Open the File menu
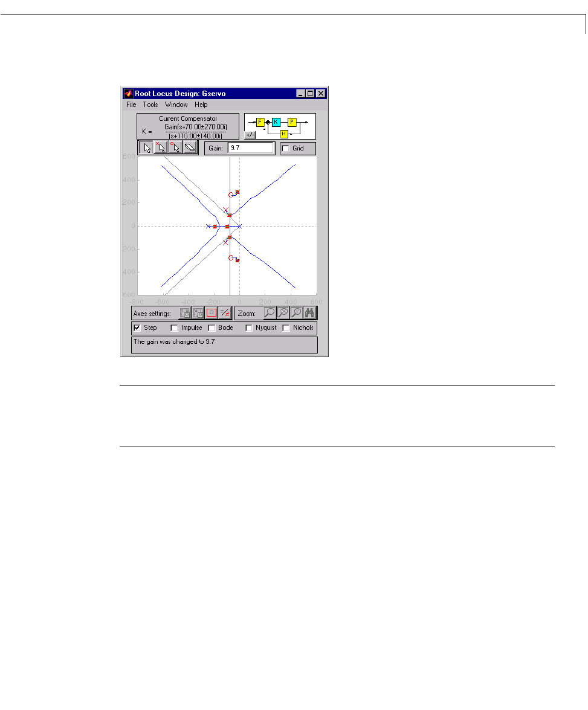The height and width of the screenshot is (710, 588). [x=131, y=105]
